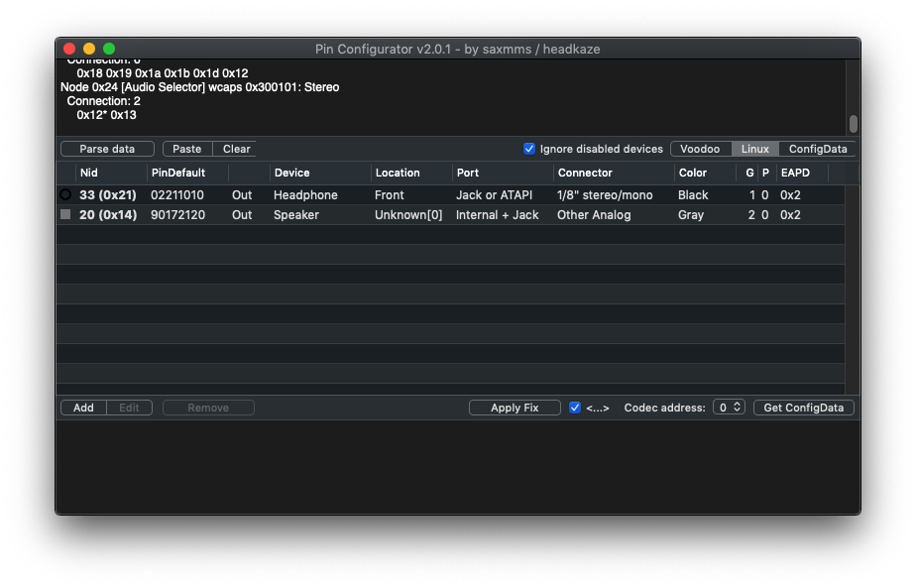Click the Add node button
Screen dimensions: 916x588
point(83,408)
